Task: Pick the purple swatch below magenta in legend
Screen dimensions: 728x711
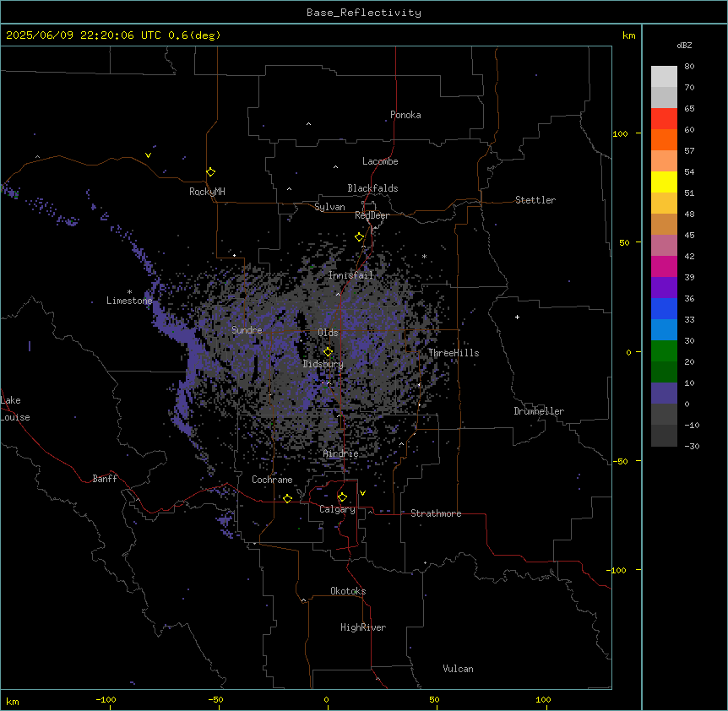Action: point(664,287)
